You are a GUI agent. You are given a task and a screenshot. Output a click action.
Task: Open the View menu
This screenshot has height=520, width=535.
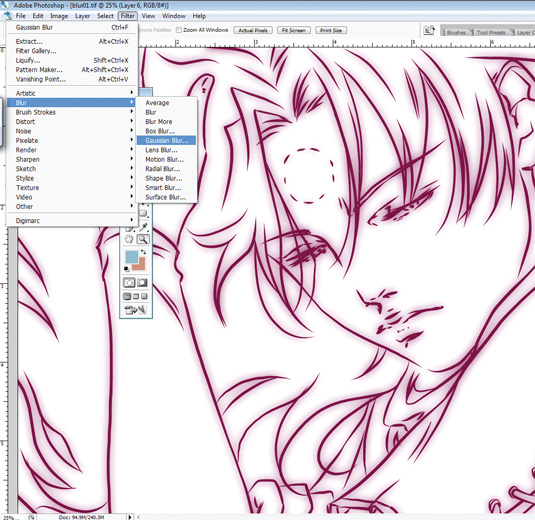148,16
